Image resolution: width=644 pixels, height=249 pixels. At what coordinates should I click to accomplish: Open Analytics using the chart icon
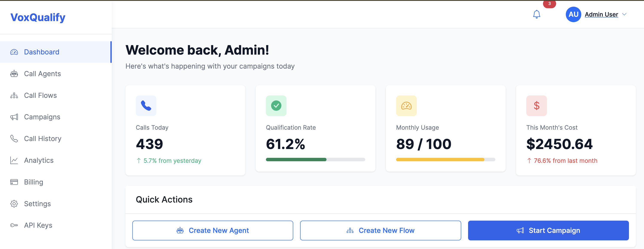point(14,160)
